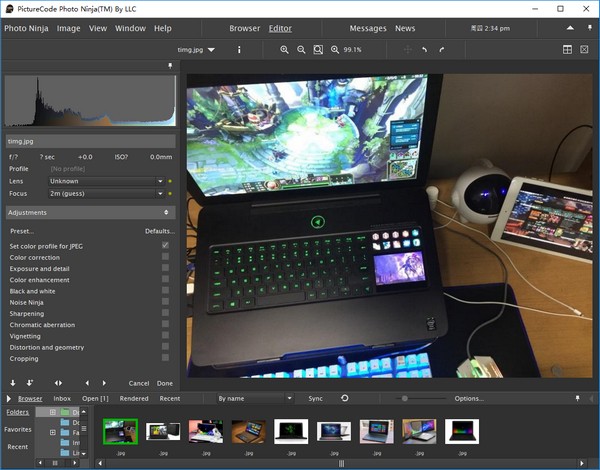
Task: Click the zoom out magnifier icon
Action: tap(301, 49)
